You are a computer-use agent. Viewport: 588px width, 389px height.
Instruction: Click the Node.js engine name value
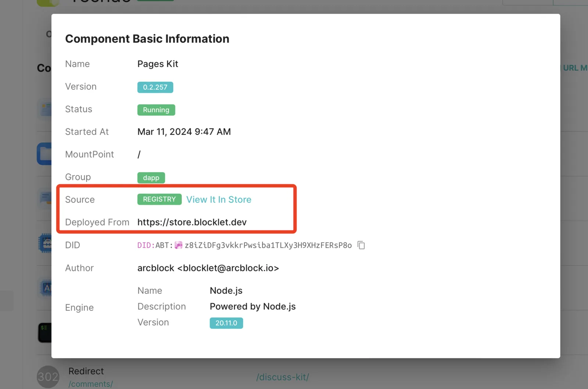226,291
